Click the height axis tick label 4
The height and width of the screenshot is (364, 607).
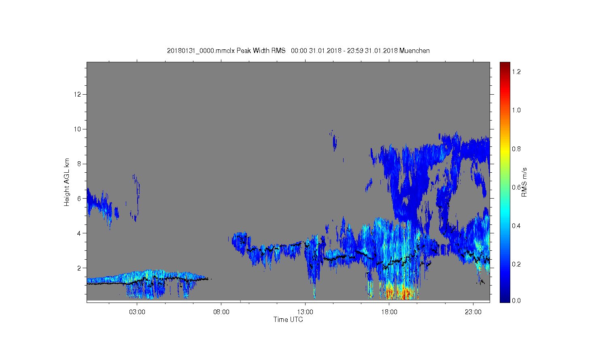[x=79, y=233]
